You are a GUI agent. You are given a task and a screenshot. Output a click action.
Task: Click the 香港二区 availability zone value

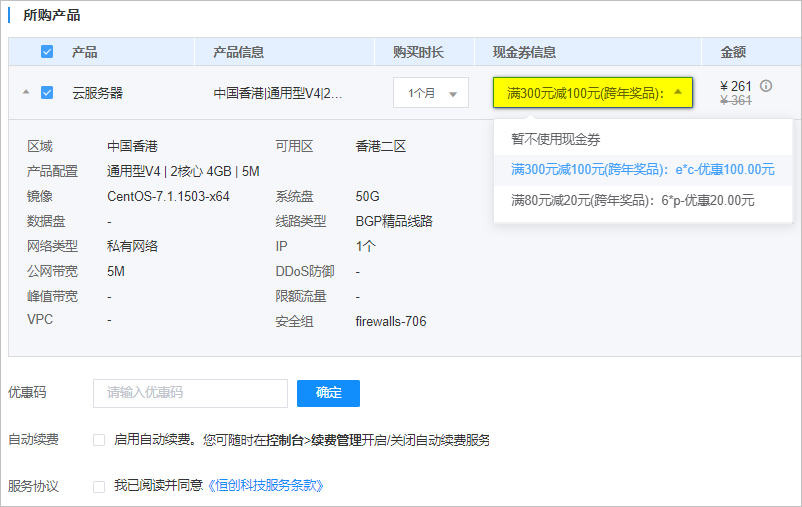click(x=381, y=146)
